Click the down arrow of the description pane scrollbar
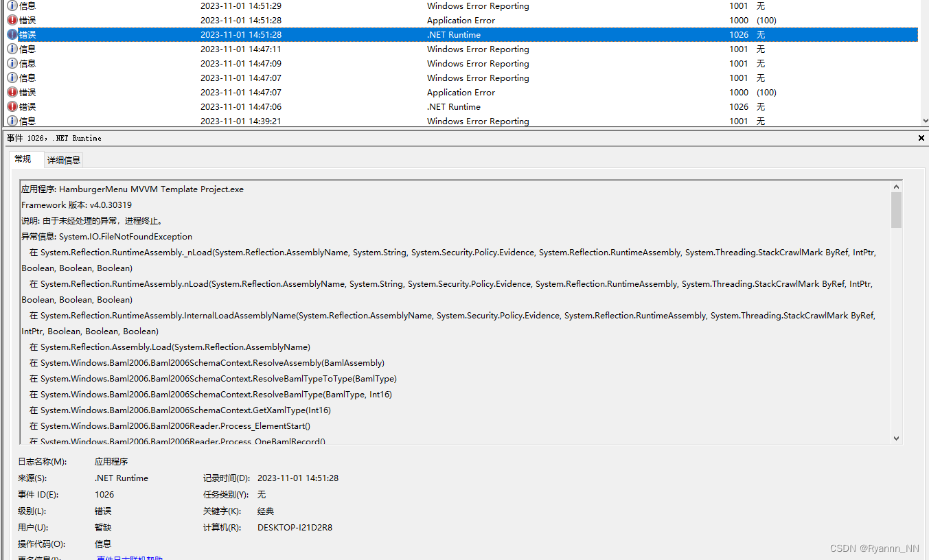This screenshot has width=929, height=560. coord(896,438)
